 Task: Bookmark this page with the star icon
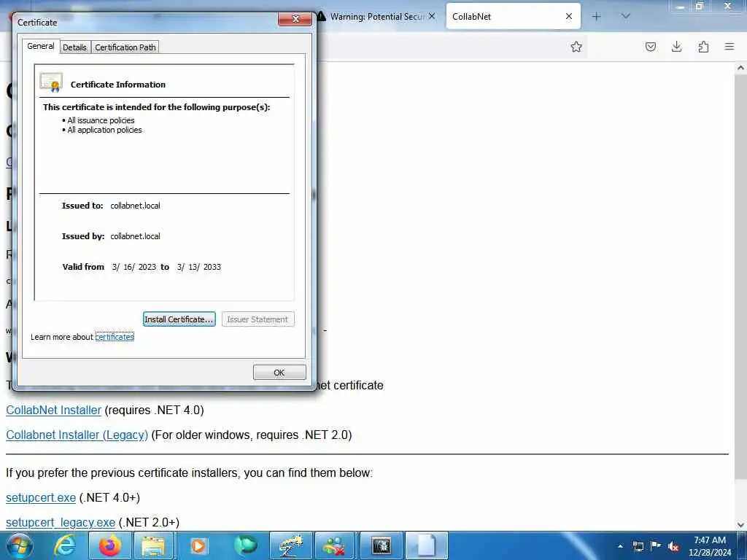coord(576,47)
